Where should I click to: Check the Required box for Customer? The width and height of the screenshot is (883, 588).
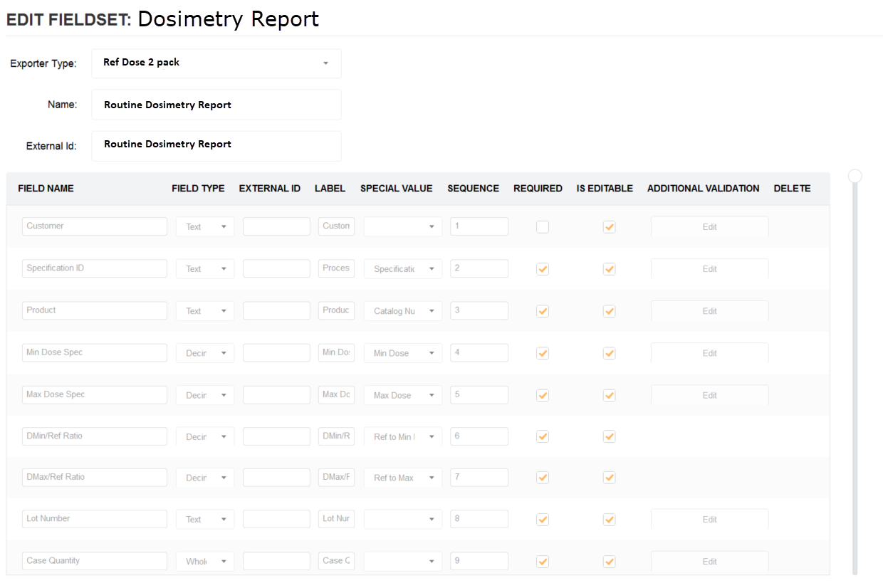[x=543, y=227]
